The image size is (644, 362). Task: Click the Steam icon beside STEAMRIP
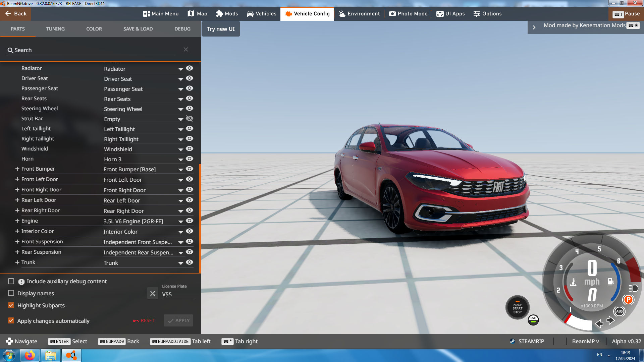tap(512, 341)
